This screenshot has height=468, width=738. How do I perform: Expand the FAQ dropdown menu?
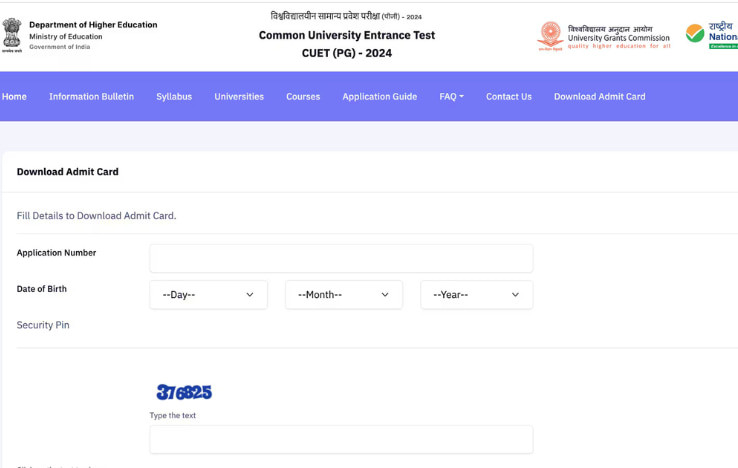tap(451, 97)
